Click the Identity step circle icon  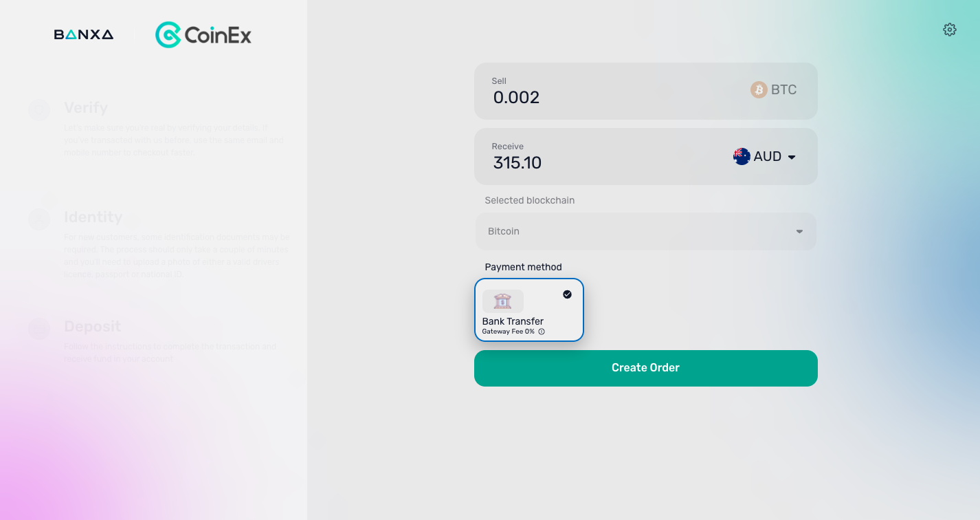point(39,219)
